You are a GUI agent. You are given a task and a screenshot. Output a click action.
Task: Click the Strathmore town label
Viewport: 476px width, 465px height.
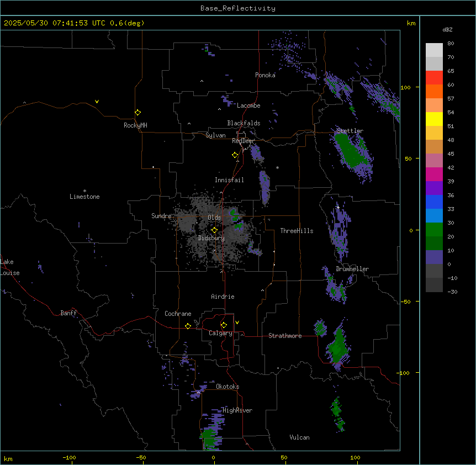285,336
